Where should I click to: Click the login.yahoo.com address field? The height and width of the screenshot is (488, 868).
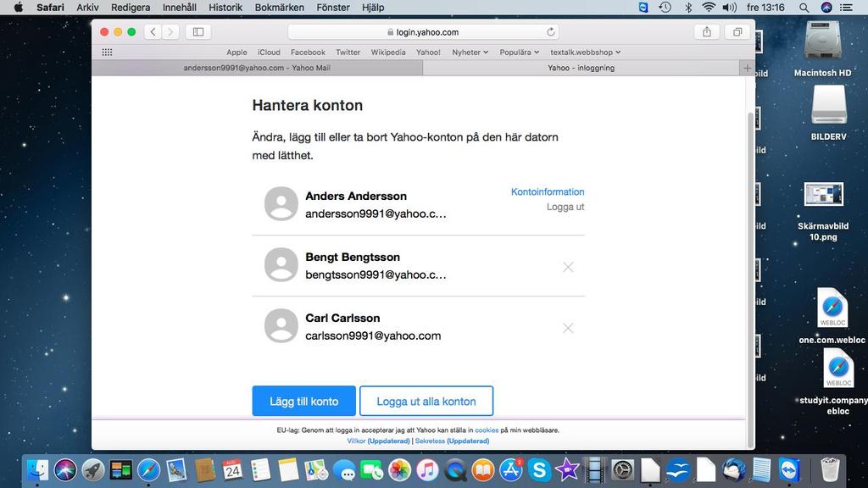423,32
